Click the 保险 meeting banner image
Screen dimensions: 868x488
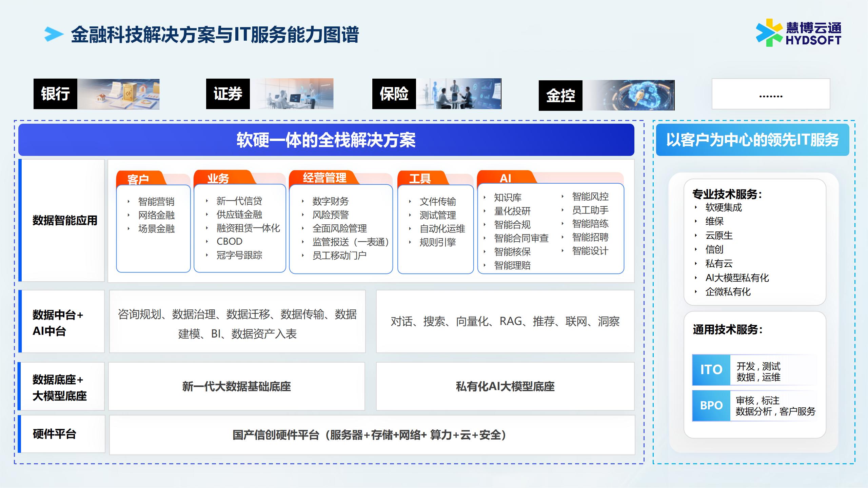(458, 94)
